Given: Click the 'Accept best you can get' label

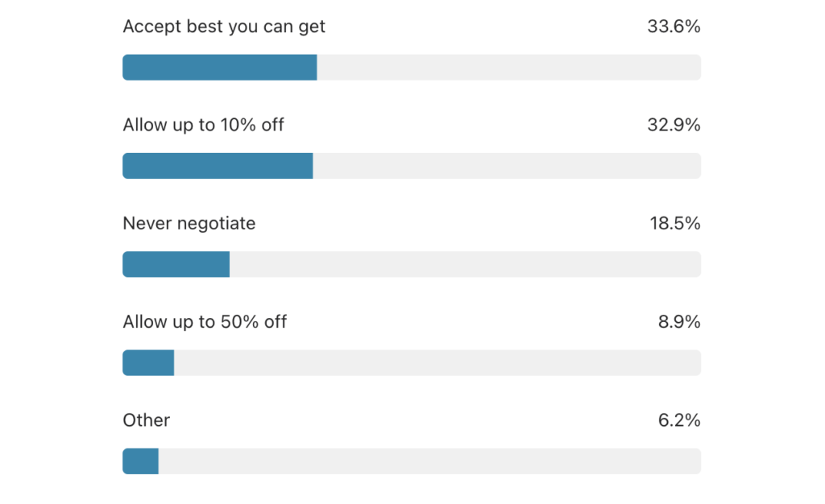Looking at the screenshot, I should pos(224,27).
